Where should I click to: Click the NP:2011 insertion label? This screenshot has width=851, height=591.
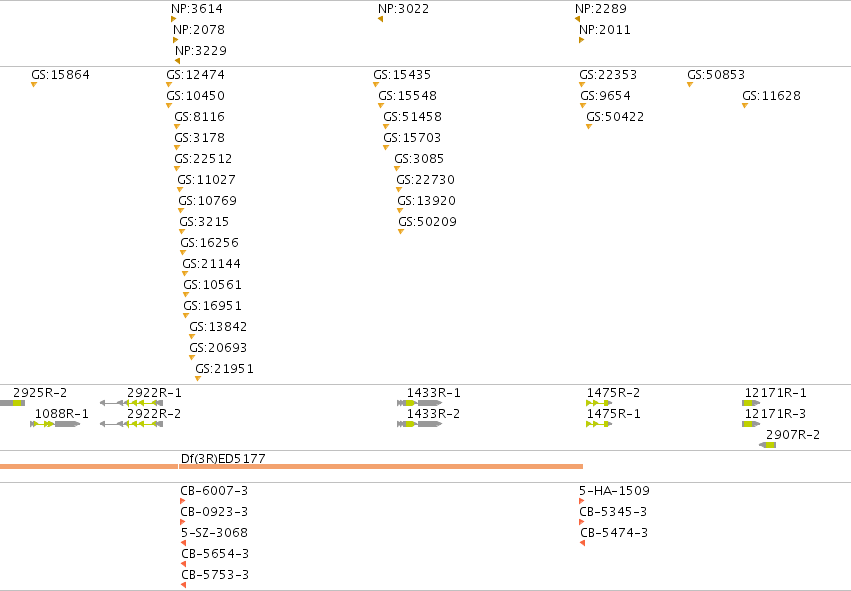tap(605, 29)
